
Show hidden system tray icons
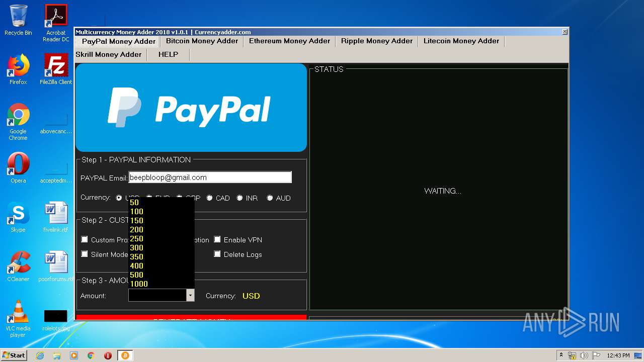pos(561,355)
